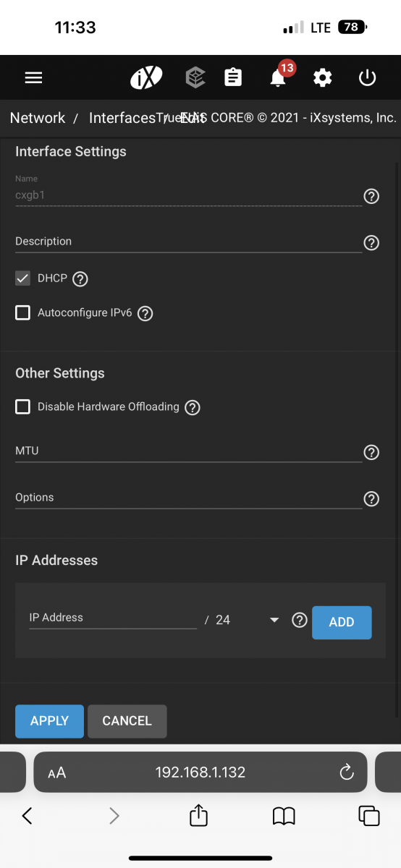
Task: Check Disable Hardware Offloading
Action: [23, 407]
